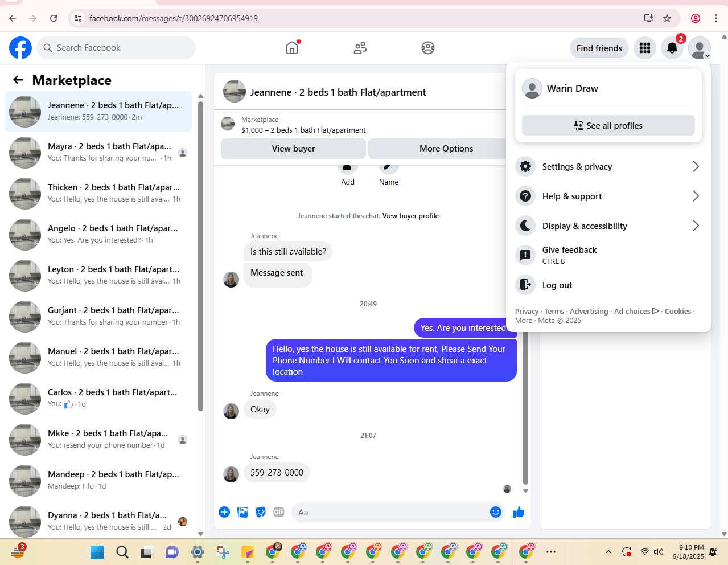Open the notifications bell icon
This screenshot has height=565, width=728.
(x=672, y=48)
